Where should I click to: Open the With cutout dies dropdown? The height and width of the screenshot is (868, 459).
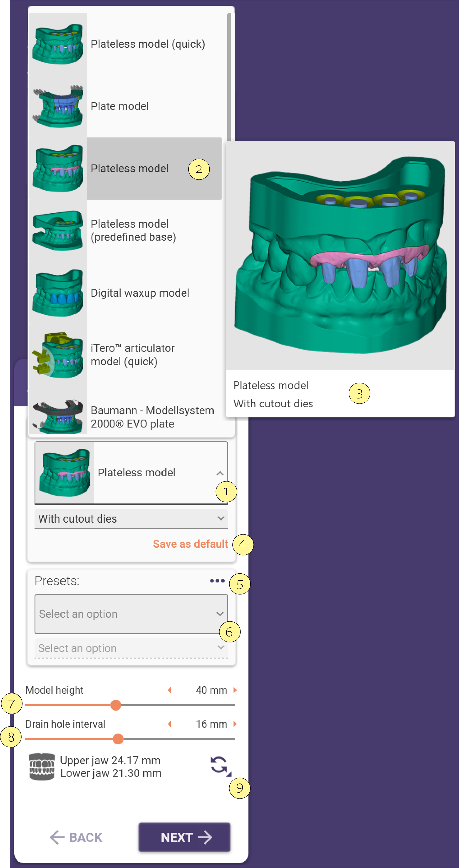tap(131, 519)
